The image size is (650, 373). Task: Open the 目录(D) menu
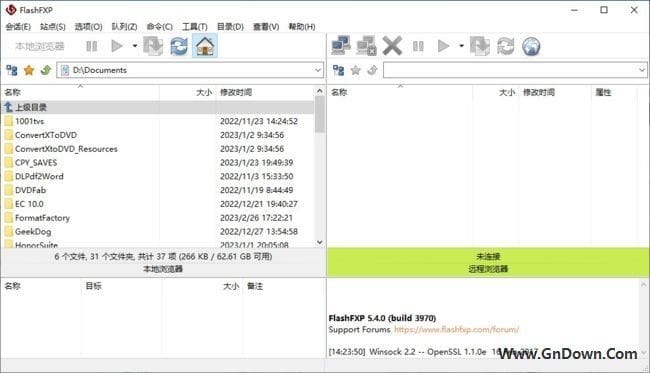click(230, 27)
